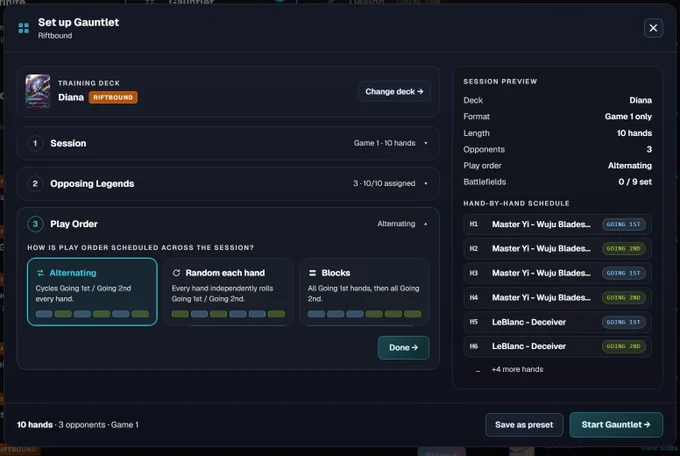Viewport: 680px width, 456px height.
Task: Click the H6 LeBlanc - Deceiver row
Action: [x=557, y=346]
